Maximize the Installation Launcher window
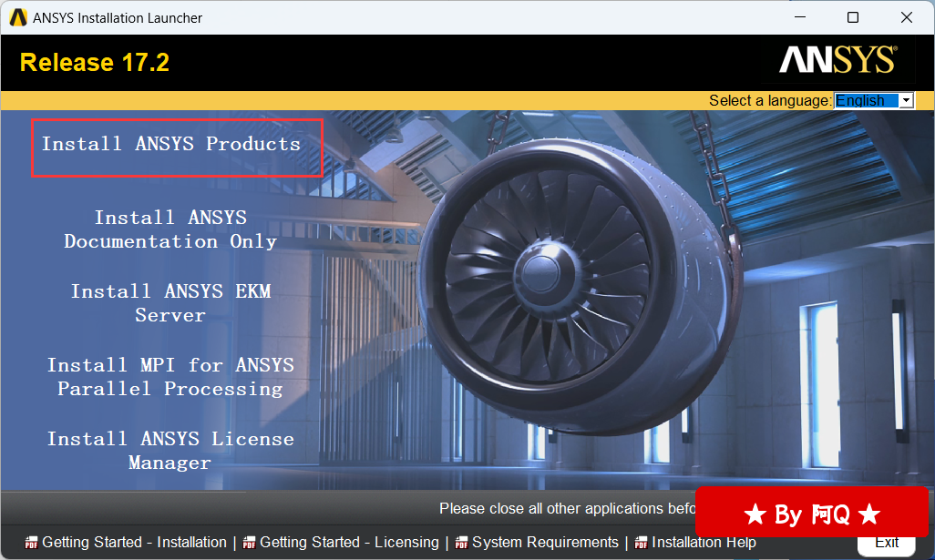 click(853, 17)
